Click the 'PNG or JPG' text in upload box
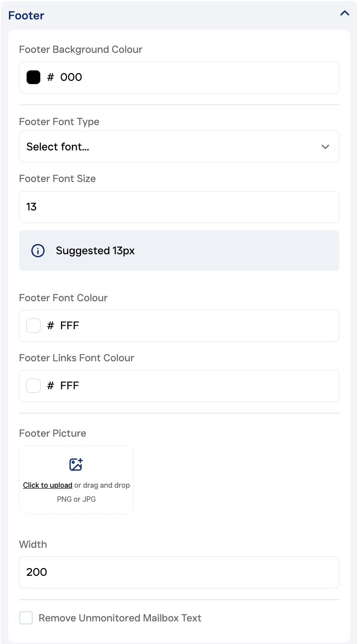Image resolution: width=357 pixels, height=644 pixels. click(x=76, y=499)
